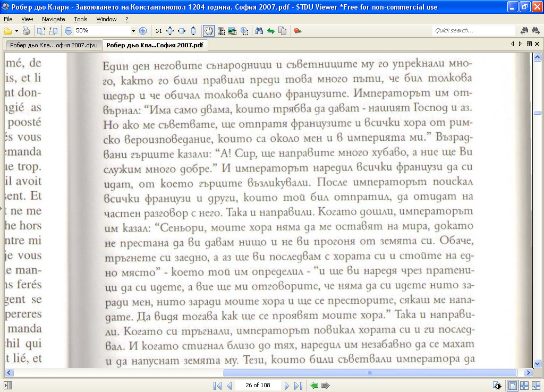544x392 pixels.
Task: Toggle the Hand pan tool
Action: tap(209, 31)
